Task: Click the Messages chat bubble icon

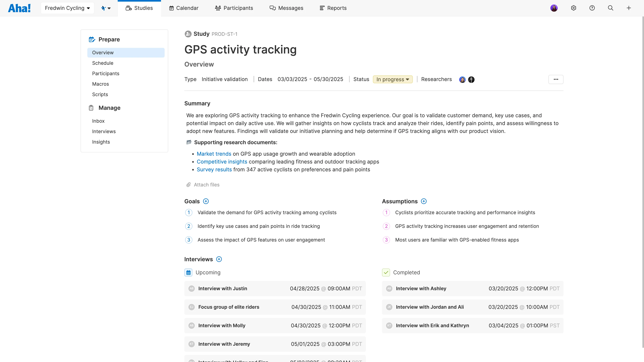Action: [272, 8]
